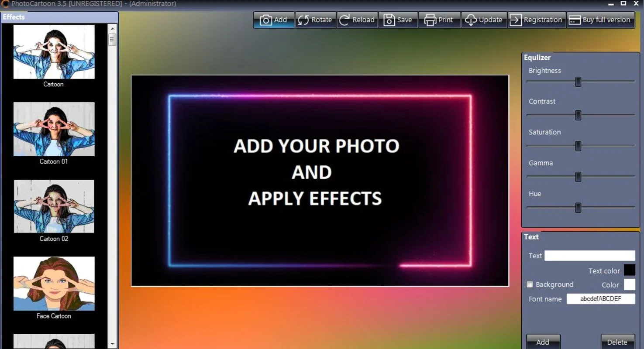Open the white background Color swatch

(629, 285)
